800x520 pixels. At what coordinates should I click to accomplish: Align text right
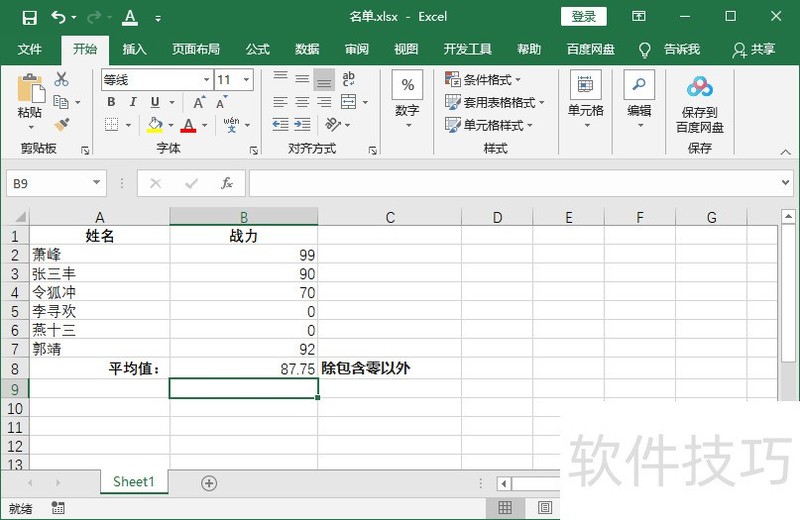coord(324,102)
